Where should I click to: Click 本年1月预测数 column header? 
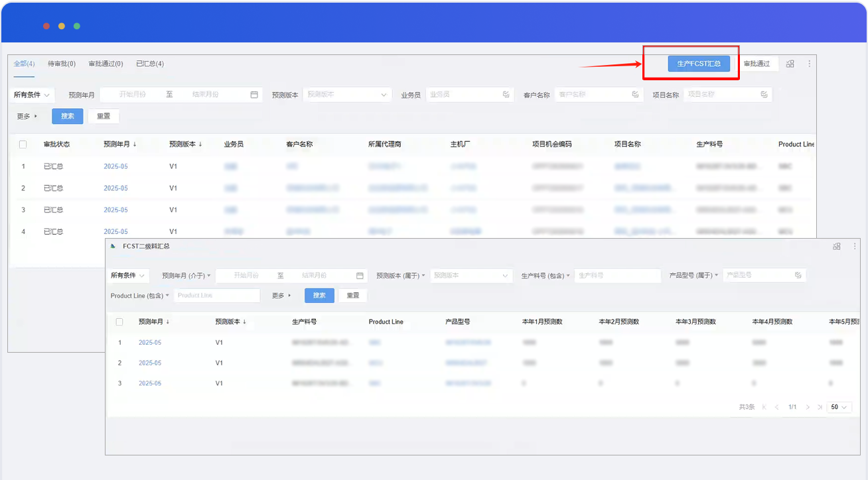[542, 322]
